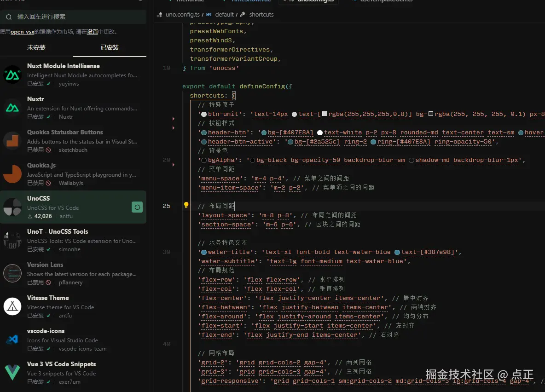Click the color swatch before btn-unit
545x392 pixels.
(204, 114)
